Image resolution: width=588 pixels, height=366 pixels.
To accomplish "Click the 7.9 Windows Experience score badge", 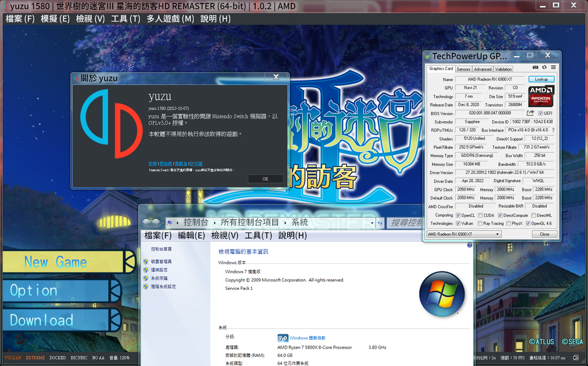I will pos(283,338).
